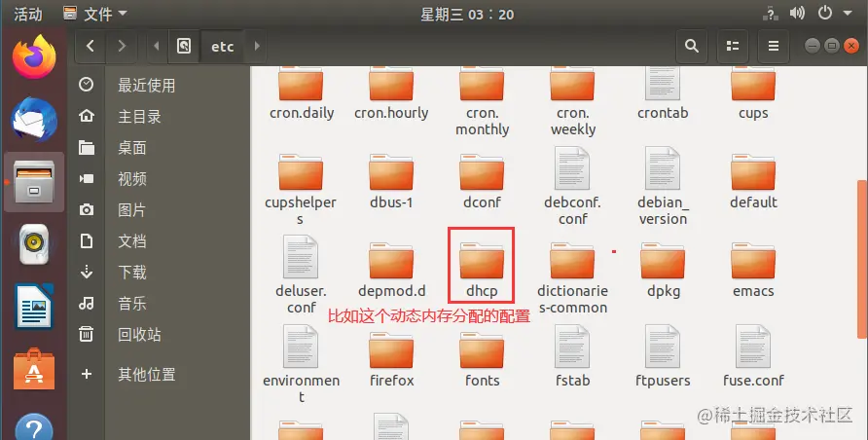The height and width of the screenshot is (440, 868).
Task: Open the 文件 application menu
Action: pos(95,14)
